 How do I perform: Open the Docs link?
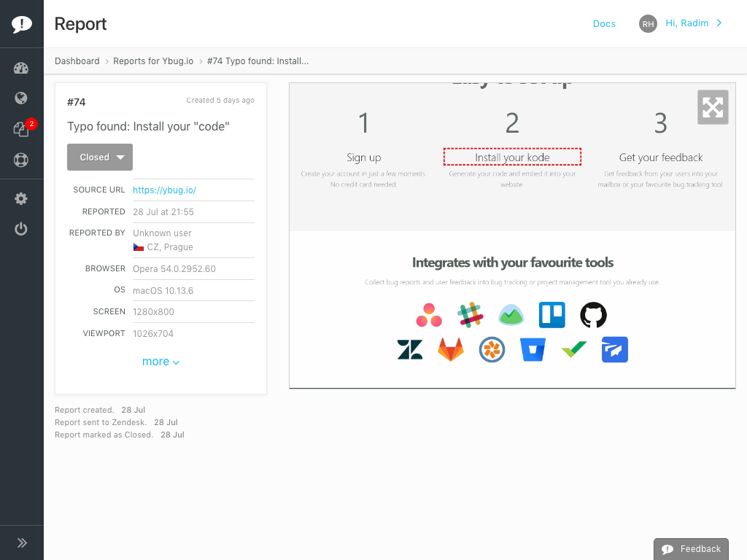(x=604, y=24)
